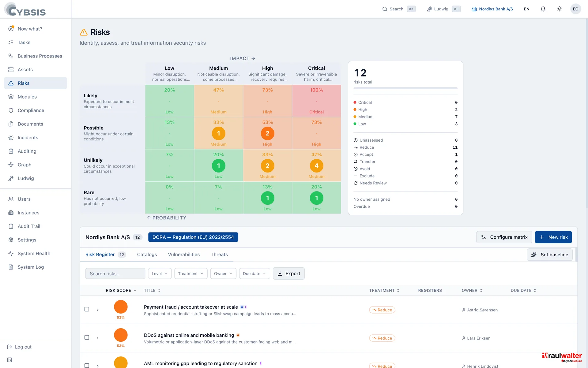Switch to the Vulnerabilities tab

pyautogui.click(x=184, y=255)
